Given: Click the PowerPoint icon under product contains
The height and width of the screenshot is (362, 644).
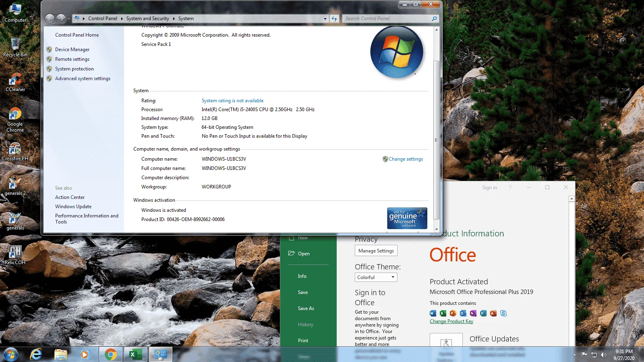Looking at the screenshot, I should pos(453,313).
